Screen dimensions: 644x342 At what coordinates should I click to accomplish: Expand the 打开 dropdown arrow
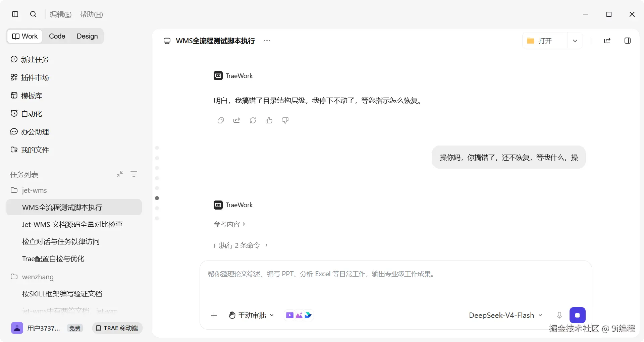coord(575,41)
